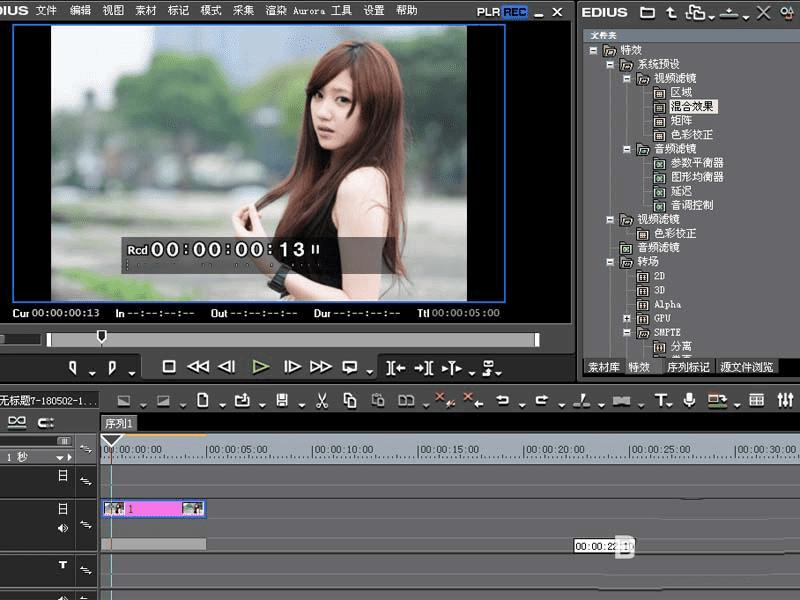Click the preview position slider handle

(x=102, y=336)
